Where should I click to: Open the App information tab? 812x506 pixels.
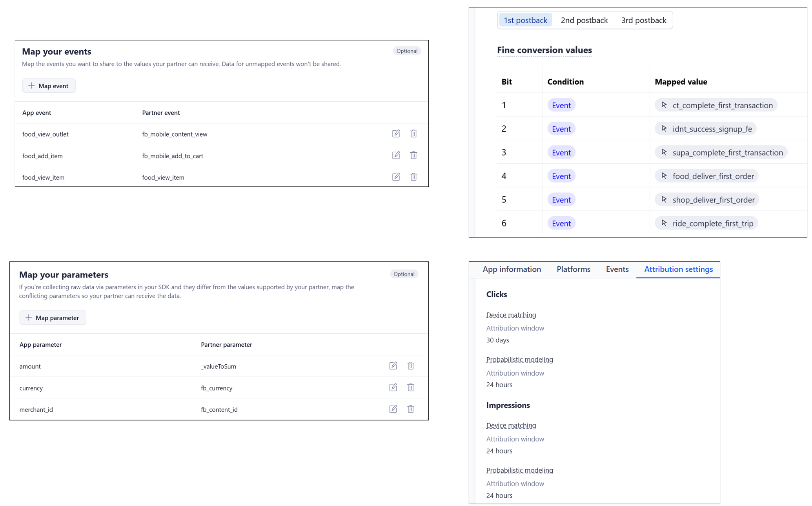point(512,269)
